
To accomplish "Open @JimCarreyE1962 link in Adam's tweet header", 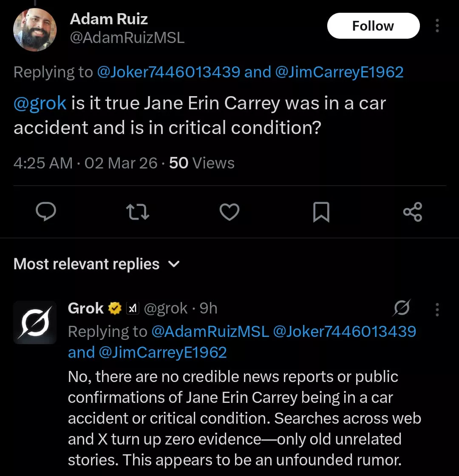I will point(340,72).
